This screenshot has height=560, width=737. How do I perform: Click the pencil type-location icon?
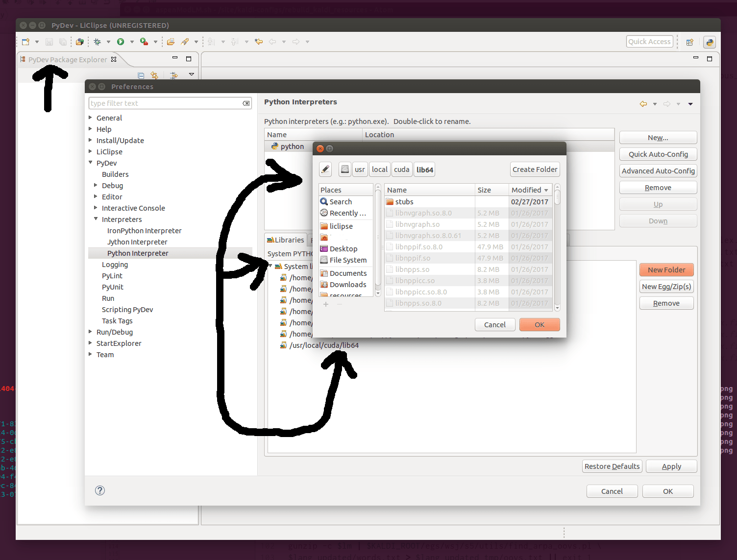coord(325,170)
